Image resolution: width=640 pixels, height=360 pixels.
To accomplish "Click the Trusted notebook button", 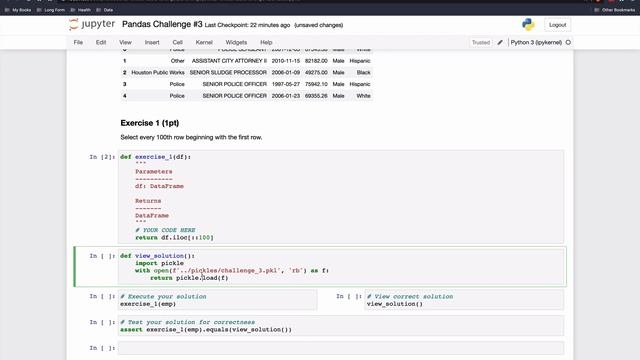I will tap(481, 42).
